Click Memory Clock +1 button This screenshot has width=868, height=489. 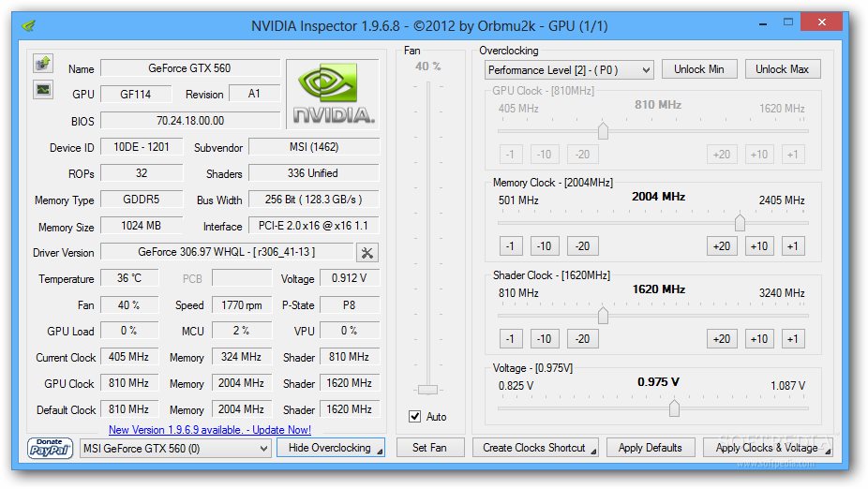793,246
